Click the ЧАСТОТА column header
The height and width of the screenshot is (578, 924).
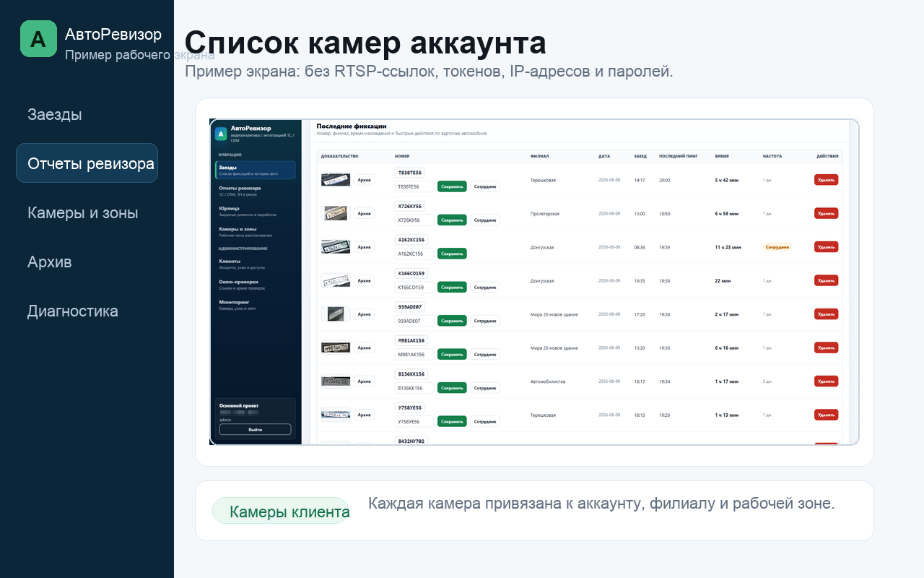click(x=772, y=156)
